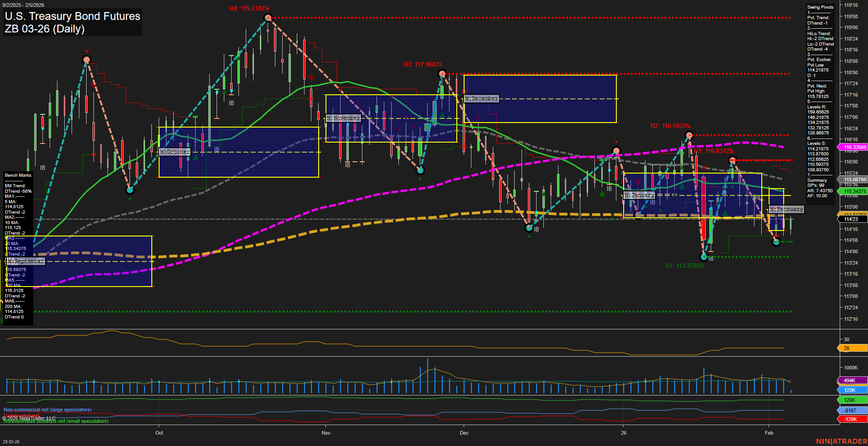Screen dimensions: 868x446
Task: Select the M:December session label
Action: click(481, 98)
